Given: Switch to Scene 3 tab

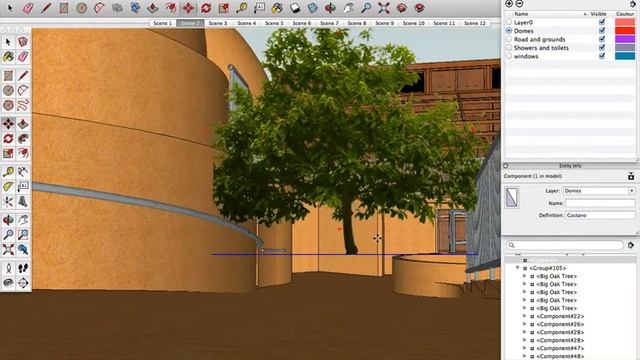Looking at the screenshot, I should 218,23.
